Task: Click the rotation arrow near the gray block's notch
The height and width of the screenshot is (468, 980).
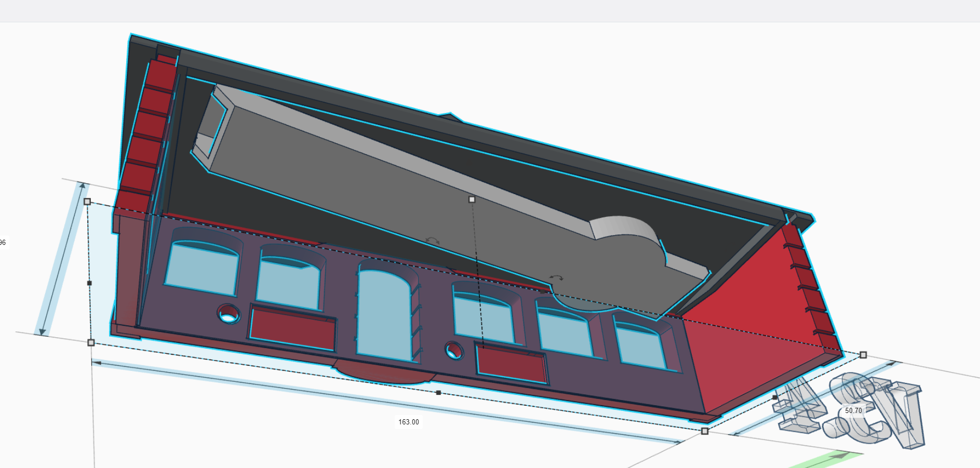Action: click(x=557, y=278)
